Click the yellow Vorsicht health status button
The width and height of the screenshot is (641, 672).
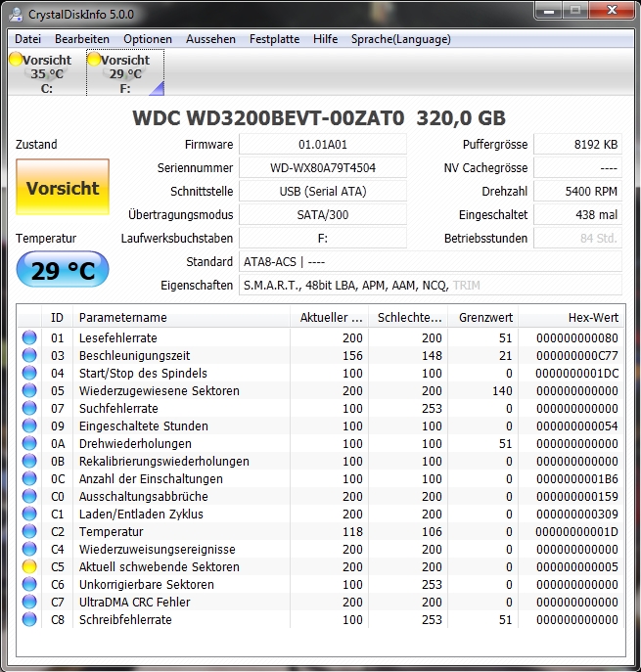point(63,187)
